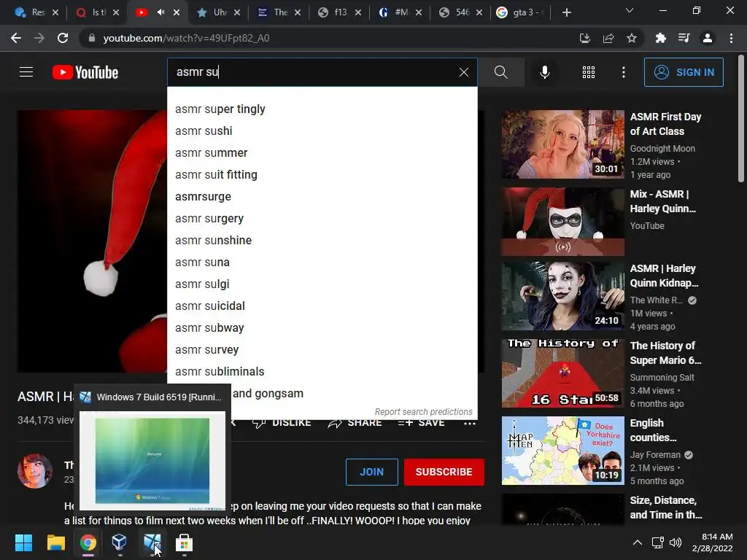Screen dimensions: 747x560
Task: Open the Chrome three-dot menu
Action: click(731, 38)
